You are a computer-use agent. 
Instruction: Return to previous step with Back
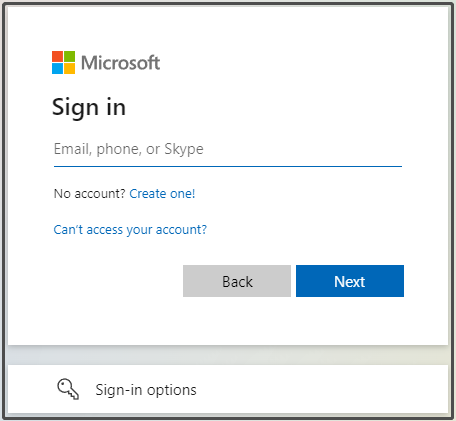pyautogui.click(x=237, y=281)
